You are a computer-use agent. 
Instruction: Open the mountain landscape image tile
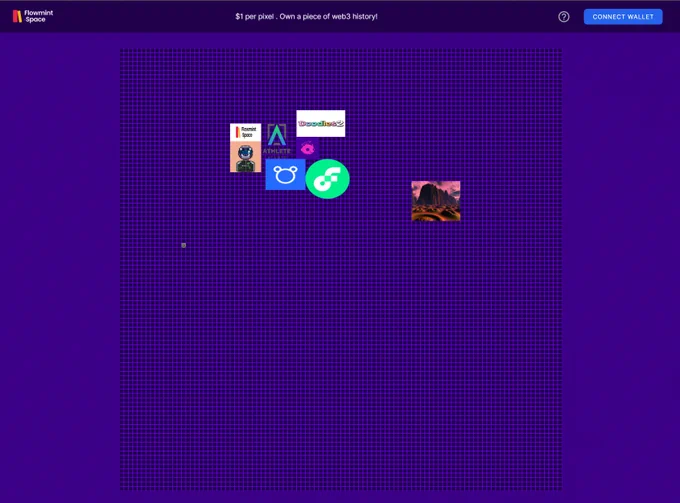pyautogui.click(x=436, y=201)
